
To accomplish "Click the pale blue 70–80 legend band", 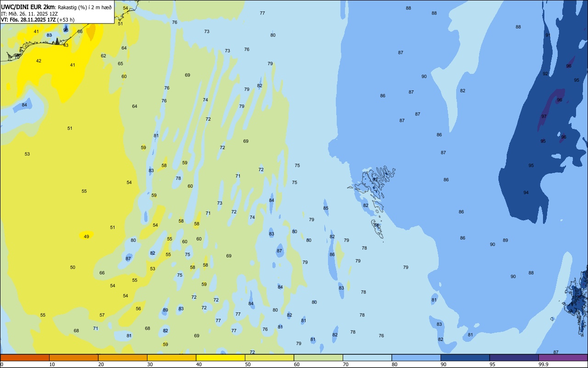I will pos(367,357).
